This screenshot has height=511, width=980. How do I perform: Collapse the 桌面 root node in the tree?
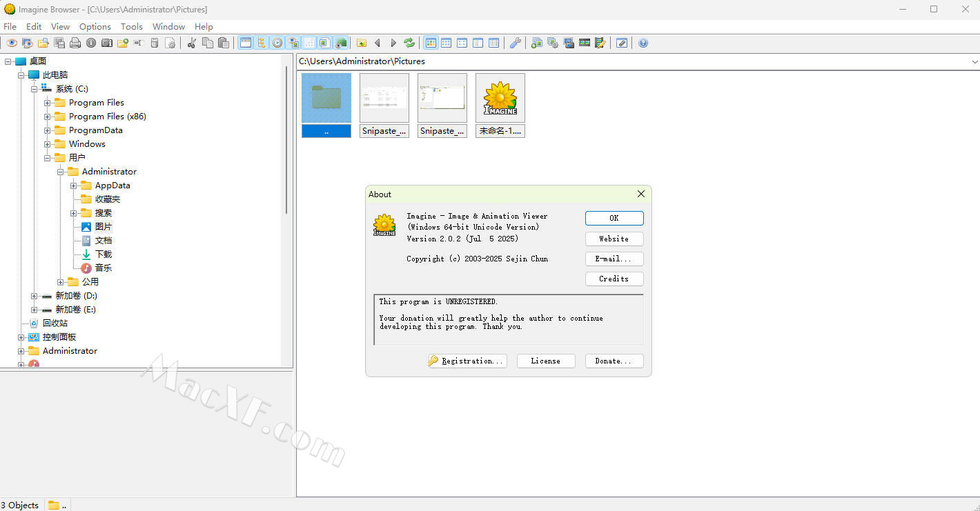(8, 61)
